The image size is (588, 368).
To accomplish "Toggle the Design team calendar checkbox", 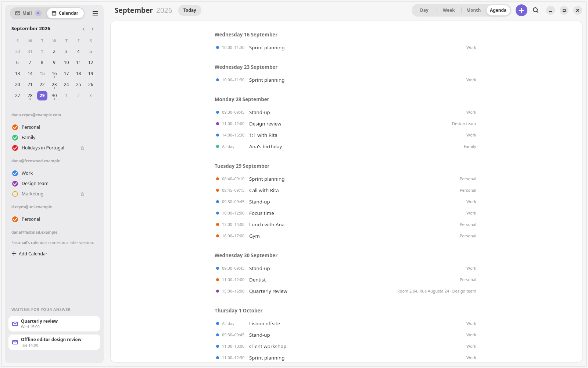I will point(15,184).
